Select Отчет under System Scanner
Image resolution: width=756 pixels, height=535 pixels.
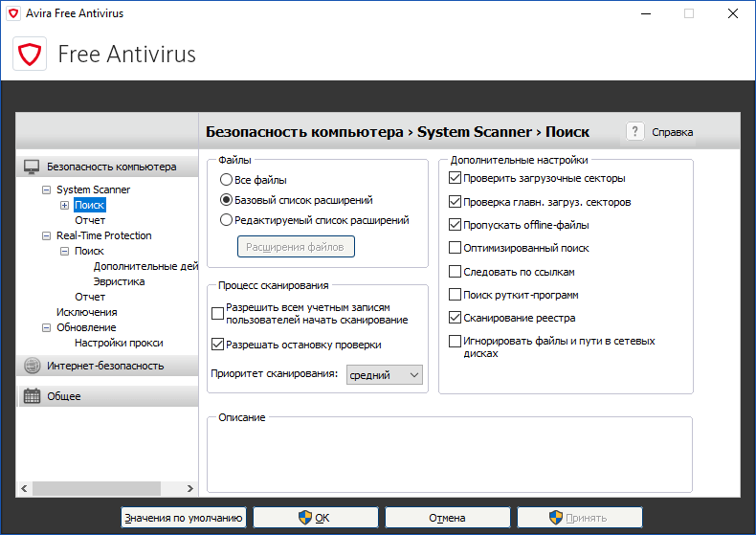coord(90,220)
